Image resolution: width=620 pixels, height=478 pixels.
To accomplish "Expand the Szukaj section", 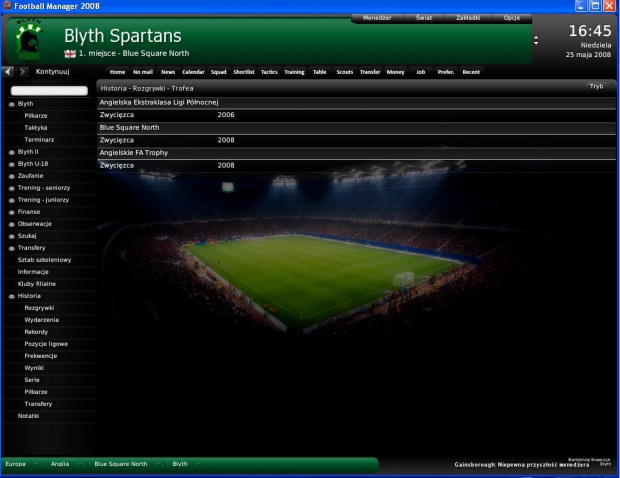I will (x=12, y=236).
